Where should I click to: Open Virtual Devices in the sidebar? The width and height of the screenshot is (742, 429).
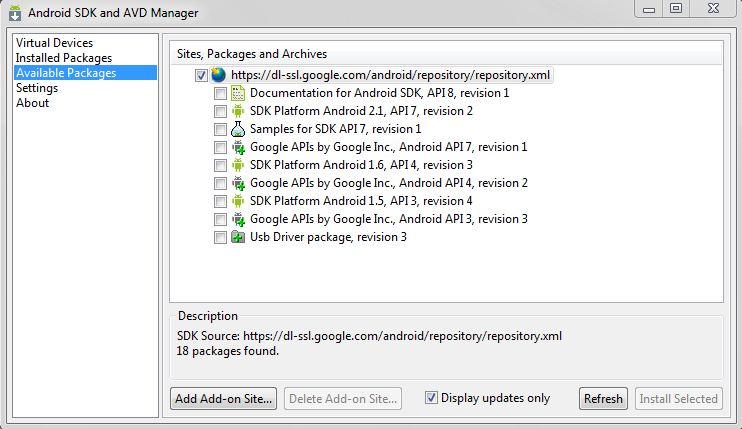pyautogui.click(x=54, y=43)
